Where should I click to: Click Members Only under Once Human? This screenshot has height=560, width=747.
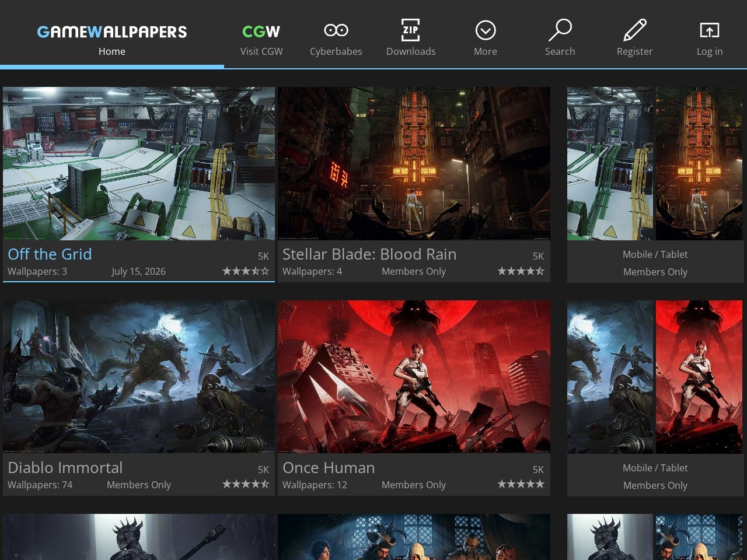414,485
